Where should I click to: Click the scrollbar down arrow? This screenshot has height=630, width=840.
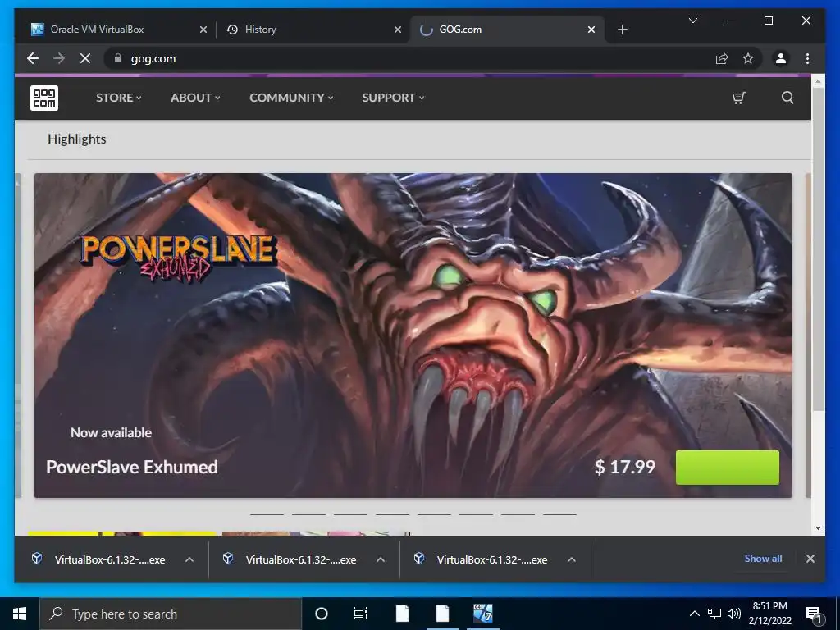tap(818, 528)
